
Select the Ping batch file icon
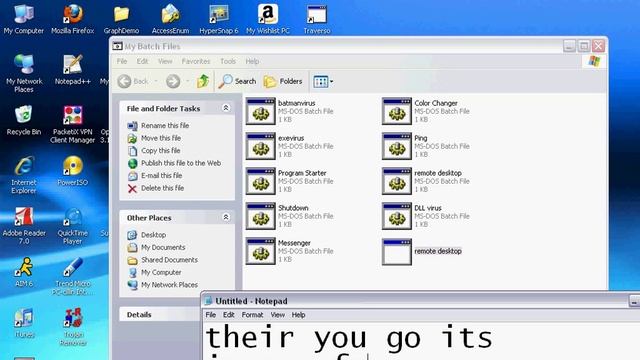tap(397, 146)
